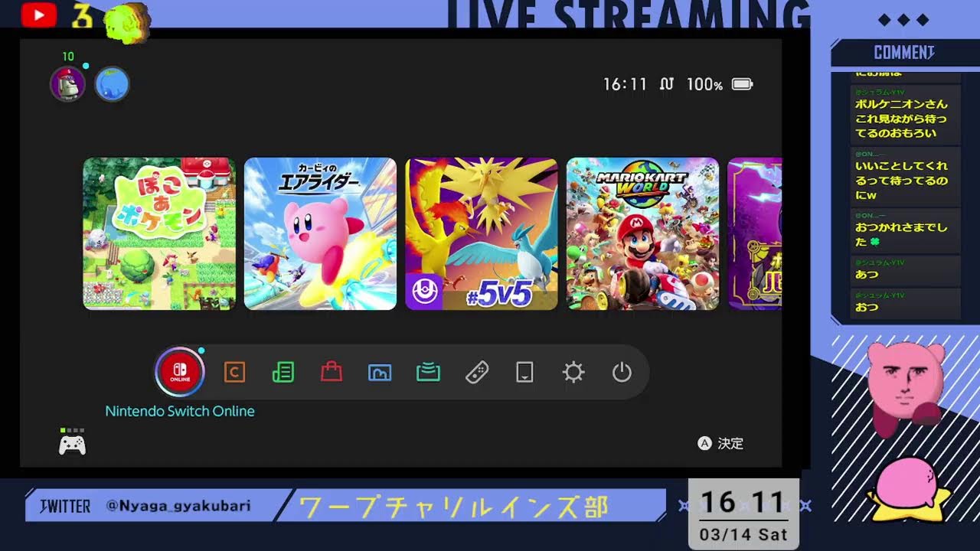Click the 100% battery percentage text
The height and width of the screenshot is (551, 980).
704,84
